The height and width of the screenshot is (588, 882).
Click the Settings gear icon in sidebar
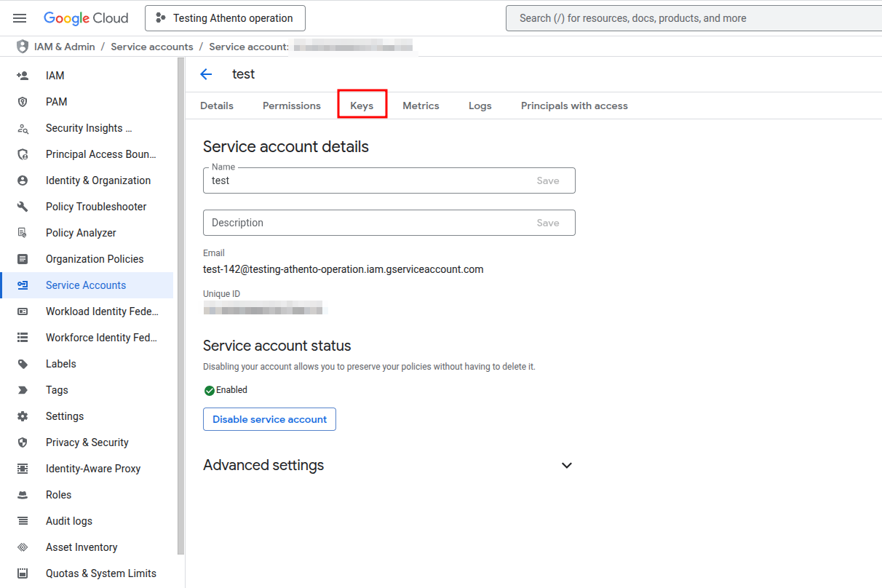tap(23, 416)
